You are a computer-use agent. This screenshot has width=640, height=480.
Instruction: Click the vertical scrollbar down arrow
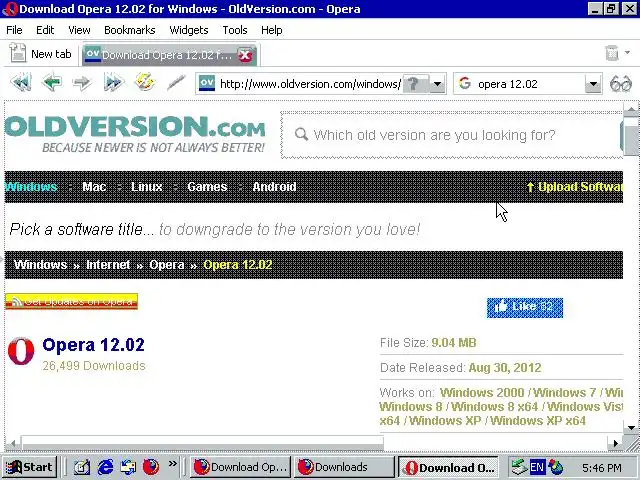[631, 428]
